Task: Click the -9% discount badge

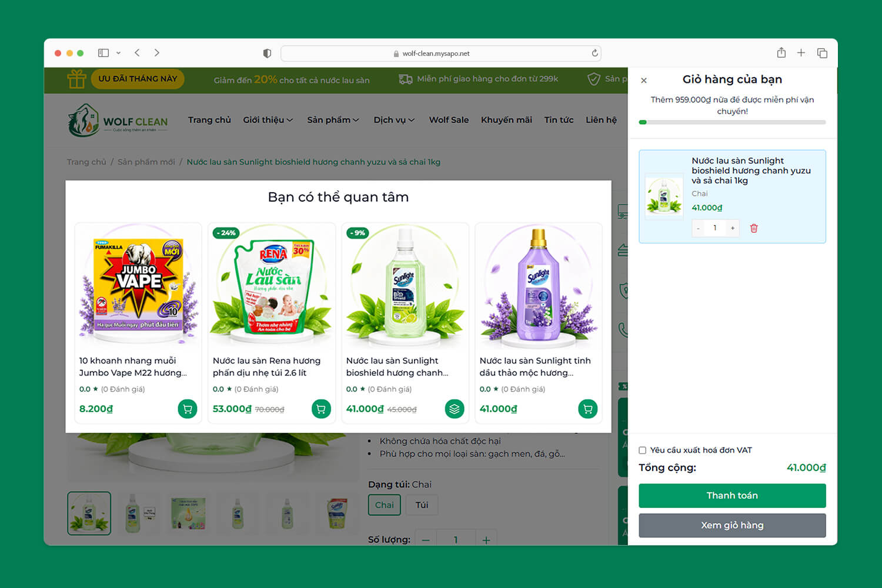Action: pos(358,233)
